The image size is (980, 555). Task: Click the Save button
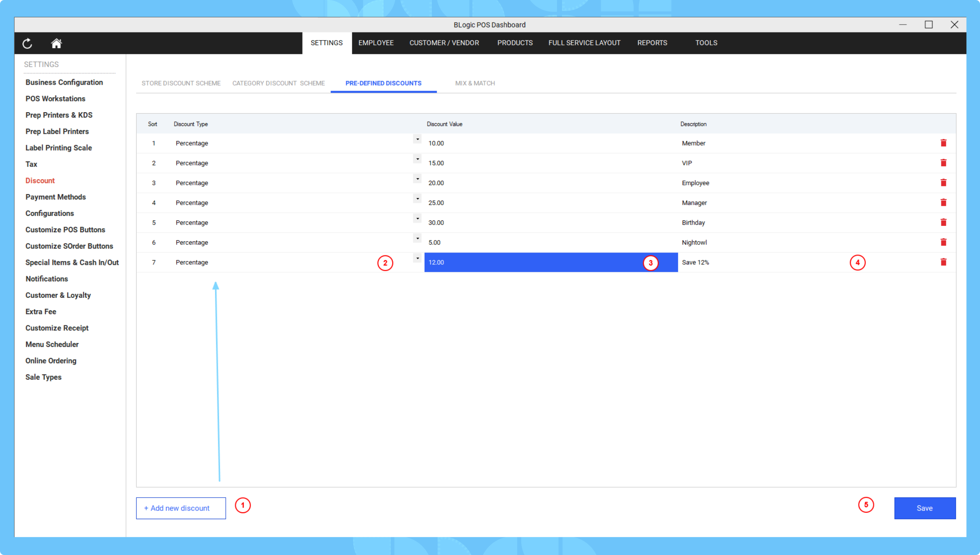coord(925,508)
